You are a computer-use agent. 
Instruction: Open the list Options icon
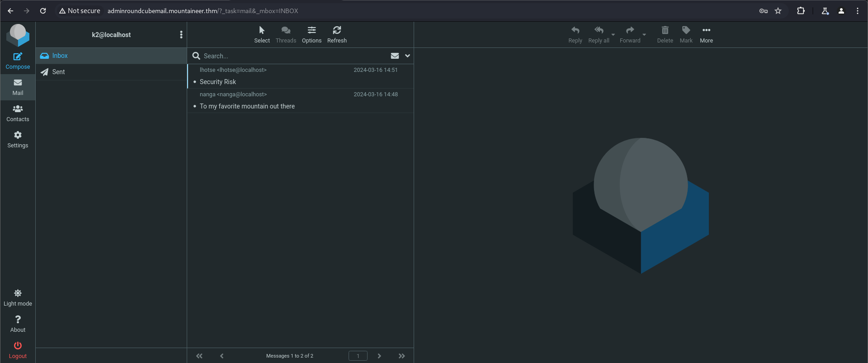[x=311, y=34]
